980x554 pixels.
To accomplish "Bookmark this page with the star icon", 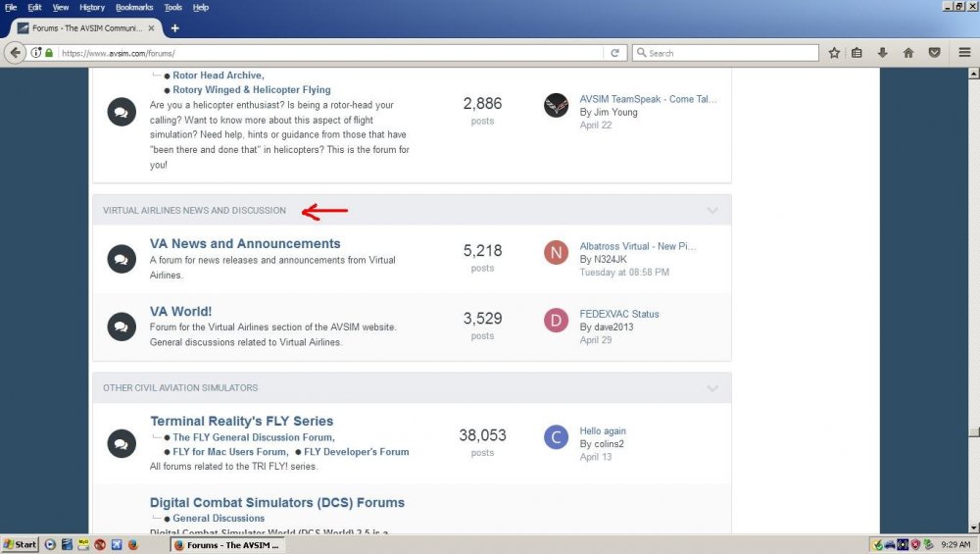I will [834, 53].
